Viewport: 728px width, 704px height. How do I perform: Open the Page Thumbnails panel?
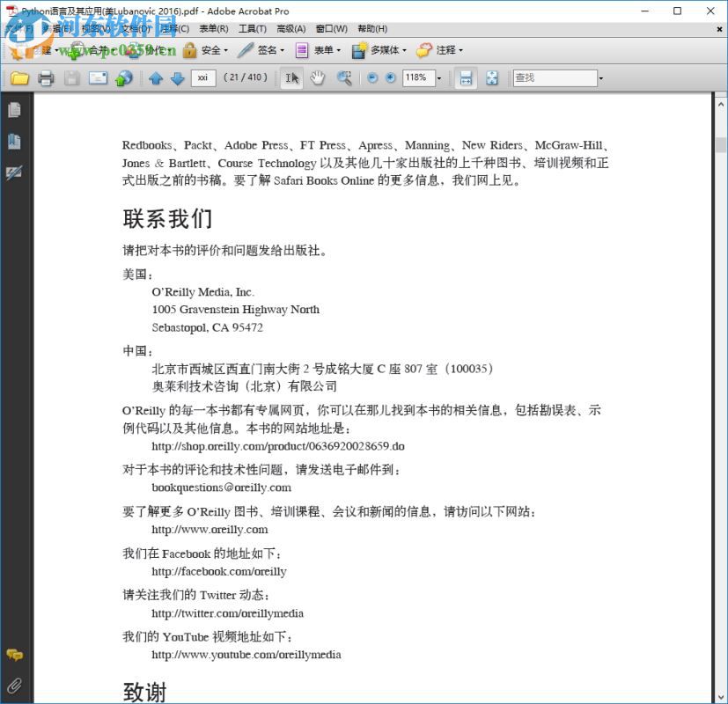pyautogui.click(x=14, y=109)
